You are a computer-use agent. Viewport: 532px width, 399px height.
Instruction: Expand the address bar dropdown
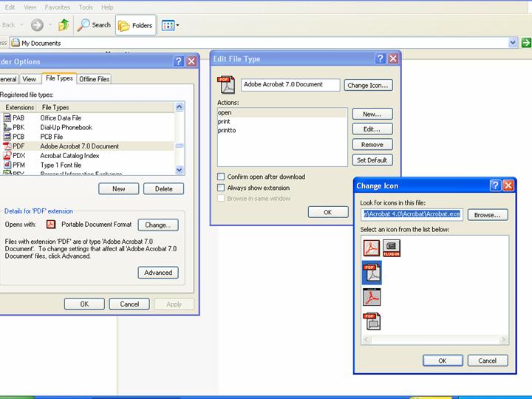pos(513,43)
